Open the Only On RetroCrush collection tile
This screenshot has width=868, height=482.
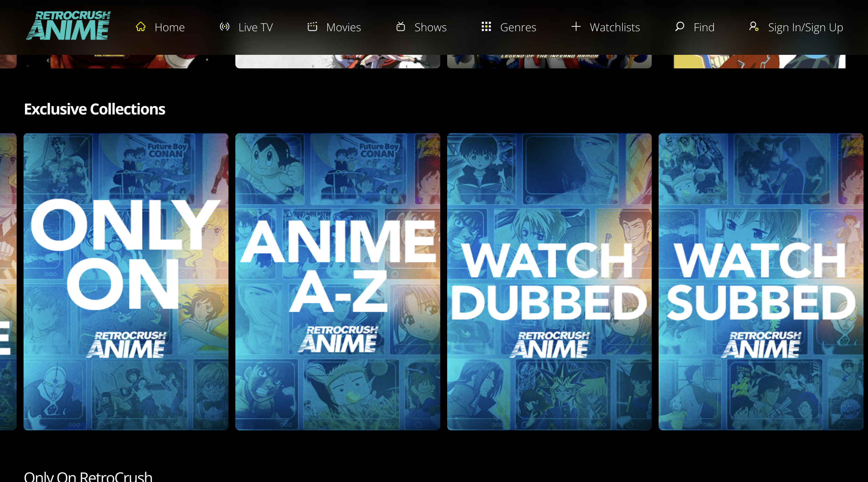coord(126,281)
